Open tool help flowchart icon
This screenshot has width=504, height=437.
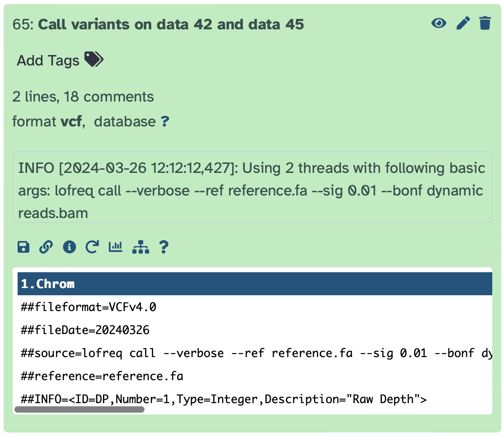click(140, 247)
